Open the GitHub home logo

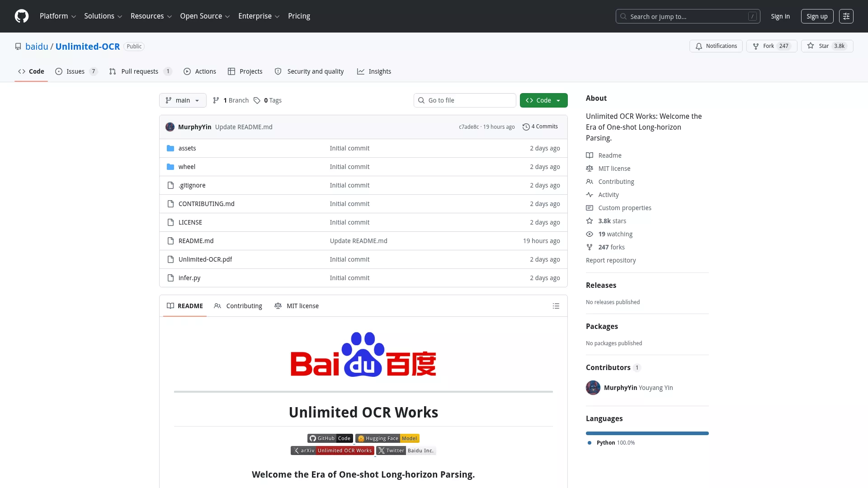point(22,16)
